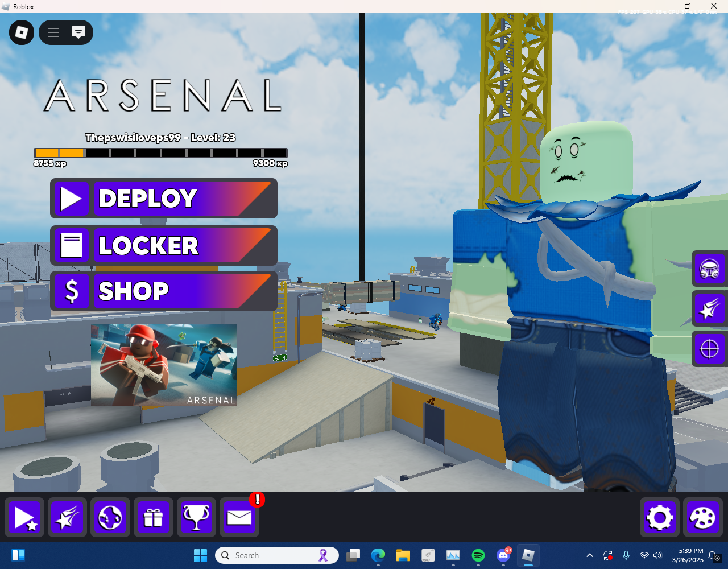This screenshot has width=728, height=569.
Task: Open the paint palette icon
Action: [x=702, y=517]
